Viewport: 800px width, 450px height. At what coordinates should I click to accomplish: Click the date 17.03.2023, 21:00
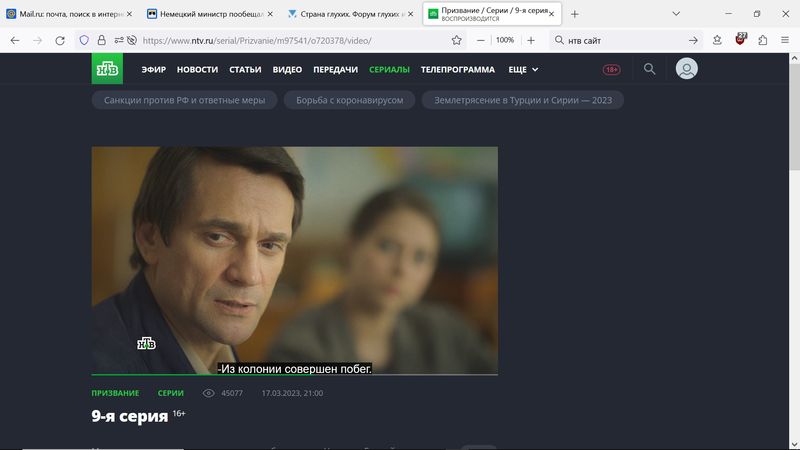(x=292, y=393)
